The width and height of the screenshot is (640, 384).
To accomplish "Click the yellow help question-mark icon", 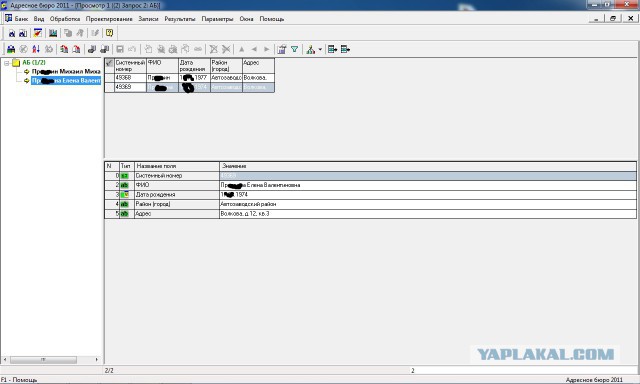I will click(109, 33).
